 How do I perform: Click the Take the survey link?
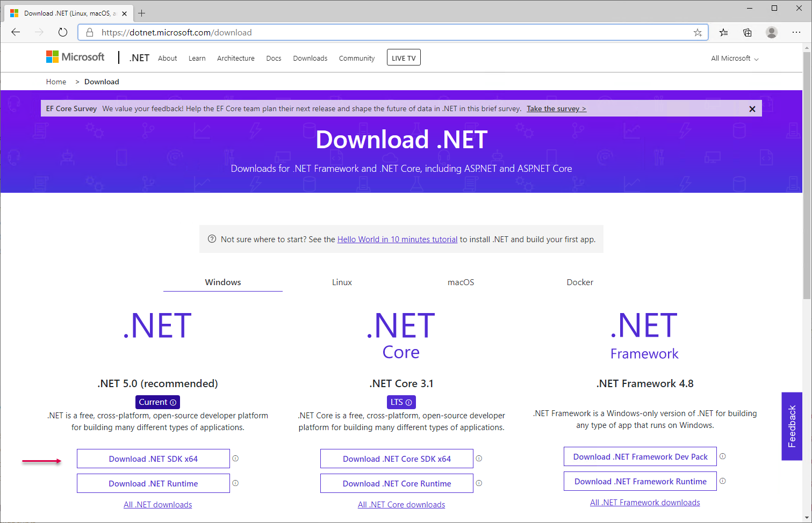[556, 108]
